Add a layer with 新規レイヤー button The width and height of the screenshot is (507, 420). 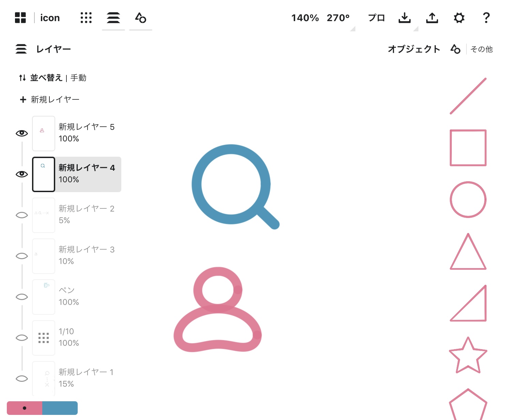(50, 99)
